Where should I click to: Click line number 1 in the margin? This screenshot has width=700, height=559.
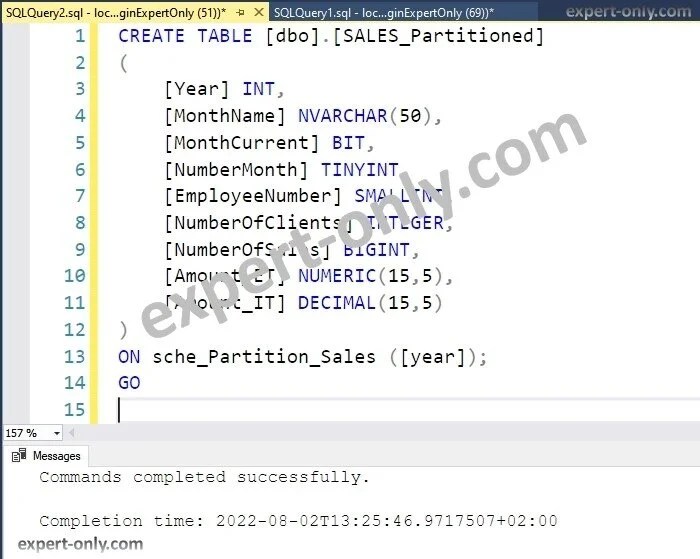tap(80, 36)
